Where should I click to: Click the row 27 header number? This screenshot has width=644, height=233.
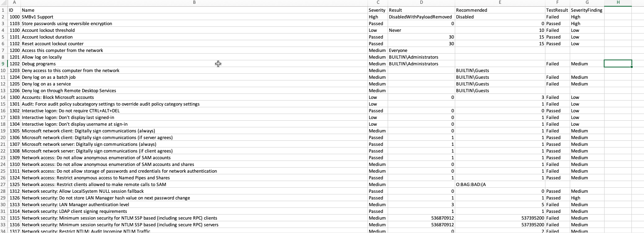4,184
